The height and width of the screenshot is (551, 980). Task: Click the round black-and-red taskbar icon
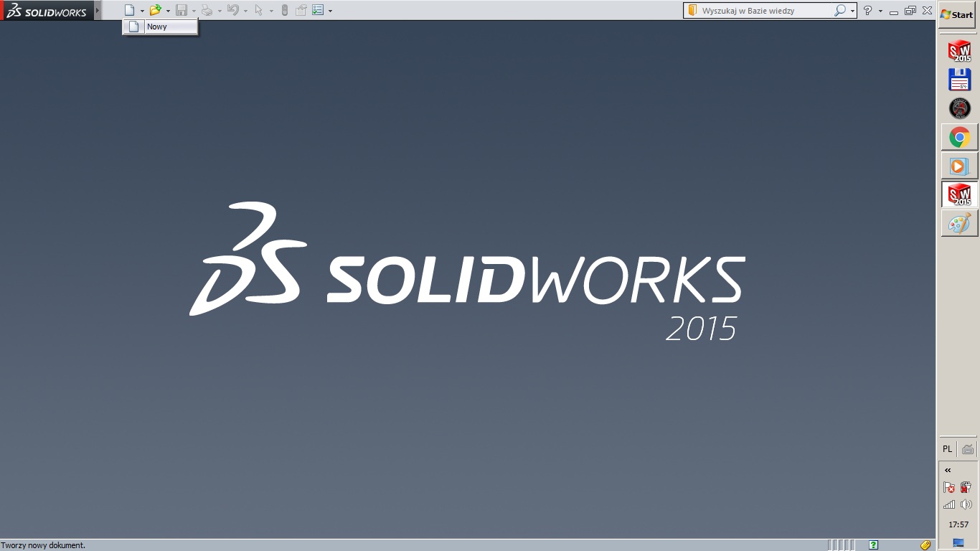[x=959, y=108]
